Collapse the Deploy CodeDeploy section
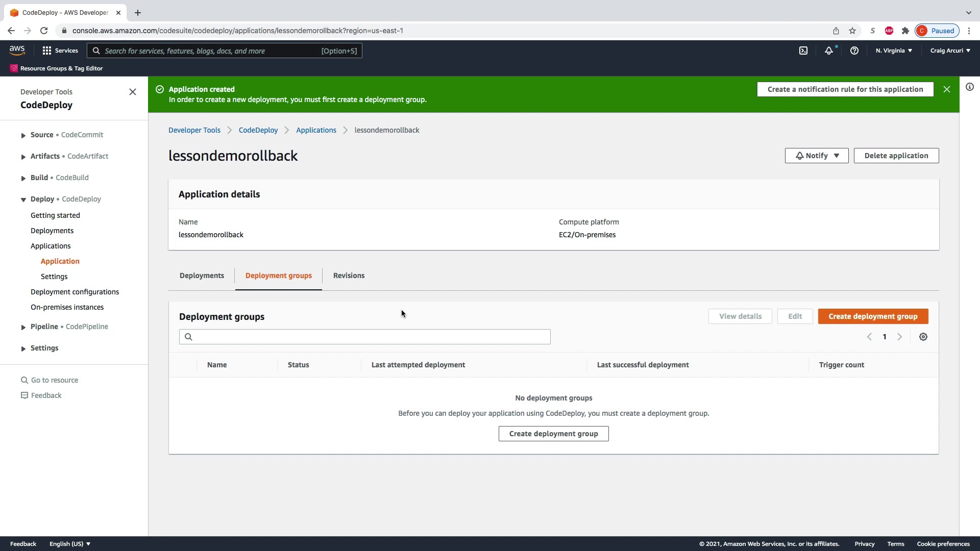980x551 pixels. pyautogui.click(x=23, y=199)
